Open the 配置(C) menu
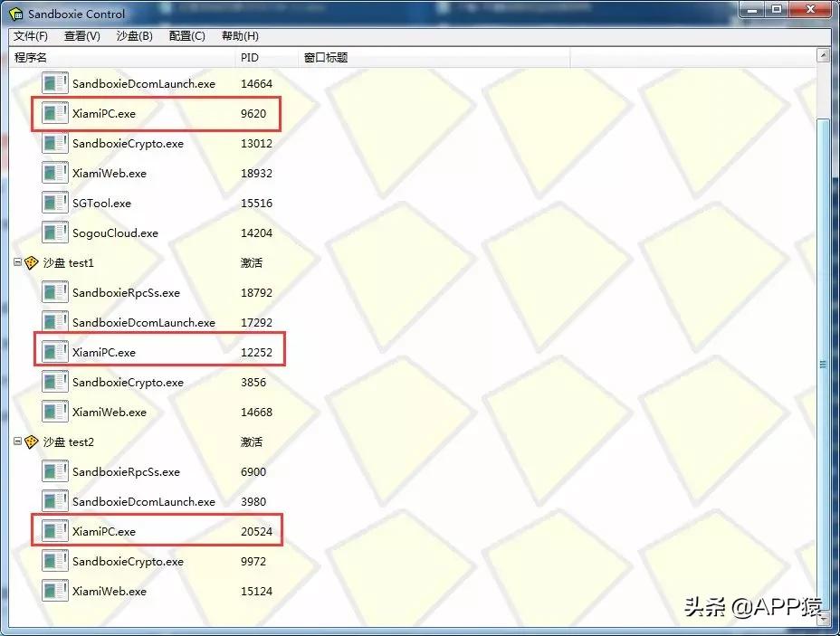Viewport: 840px width, 636px height. tap(186, 36)
